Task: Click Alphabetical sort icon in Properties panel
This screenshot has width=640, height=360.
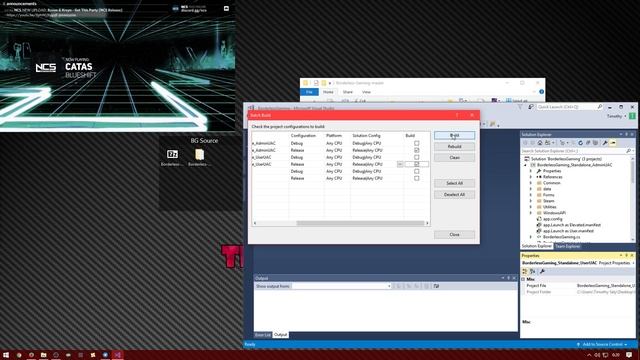Action: coord(533,271)
